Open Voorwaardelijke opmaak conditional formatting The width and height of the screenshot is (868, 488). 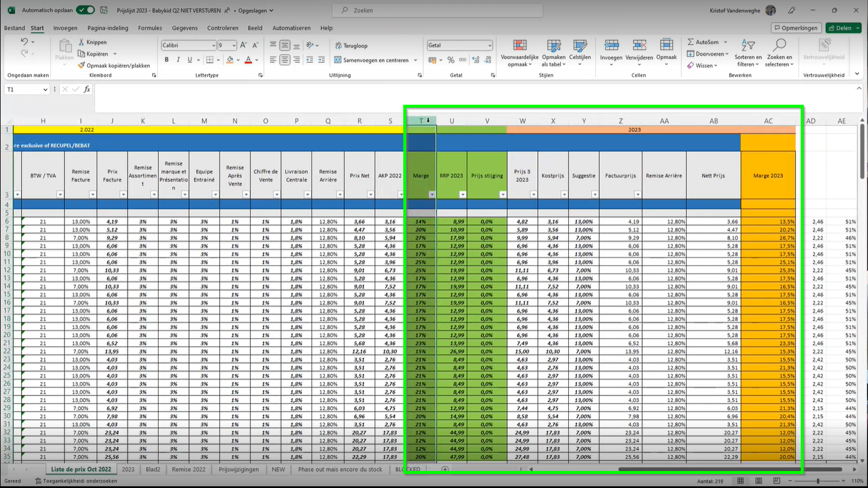point(519,53)
